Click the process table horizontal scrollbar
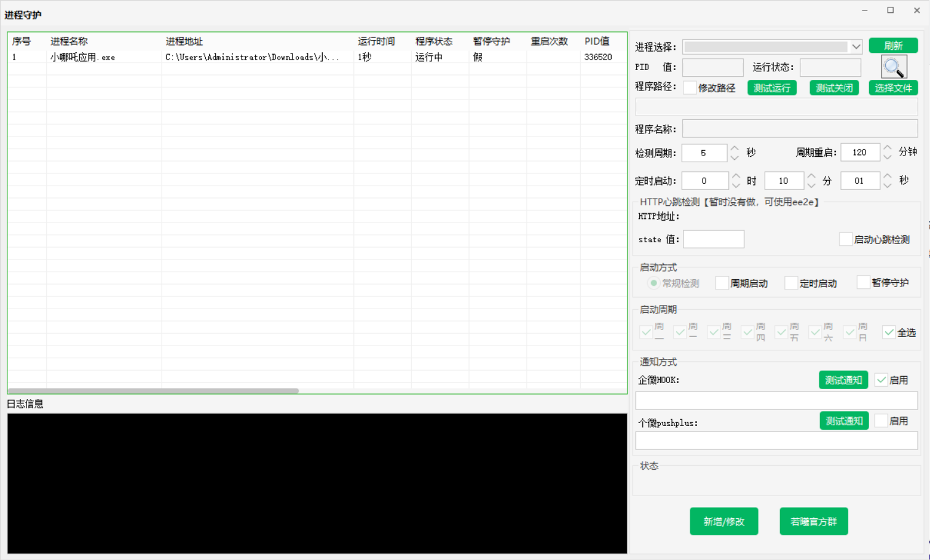Screen dimensions: 930x560 click(154, 390)
